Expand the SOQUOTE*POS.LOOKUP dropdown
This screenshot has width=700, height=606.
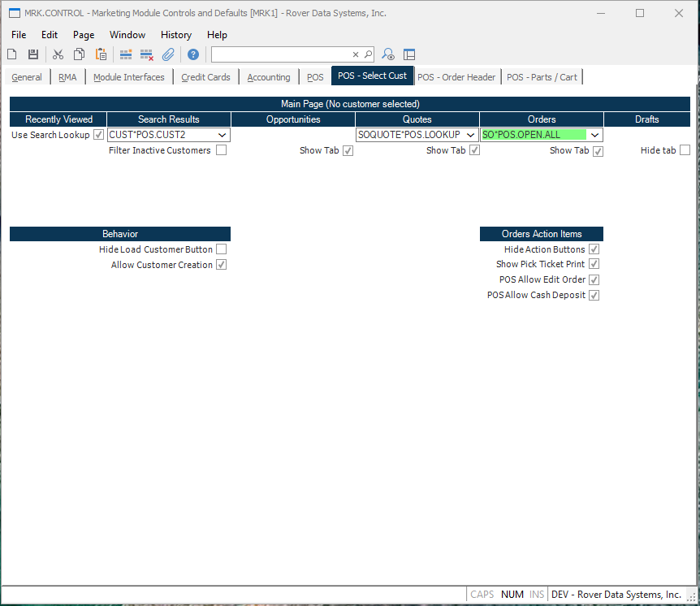coord(469,135)
